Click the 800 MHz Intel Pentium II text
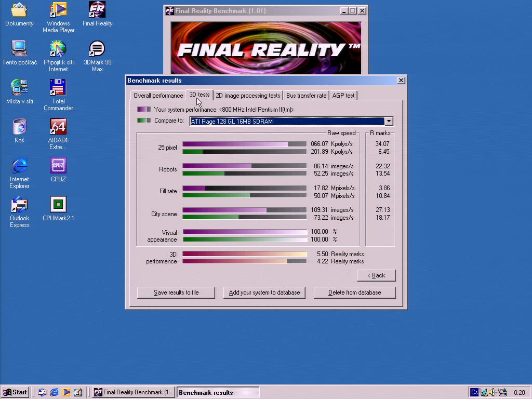Screen dimensions: 532x399 pos(256,110)
